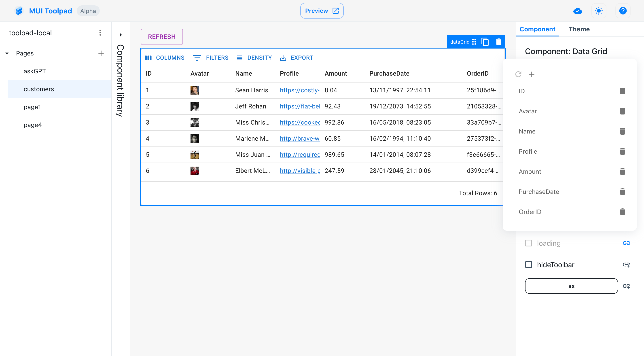The image size is (644, 356).
Task: Duplicate the dataGrid using the copy icon
Action: pos(485,42)
